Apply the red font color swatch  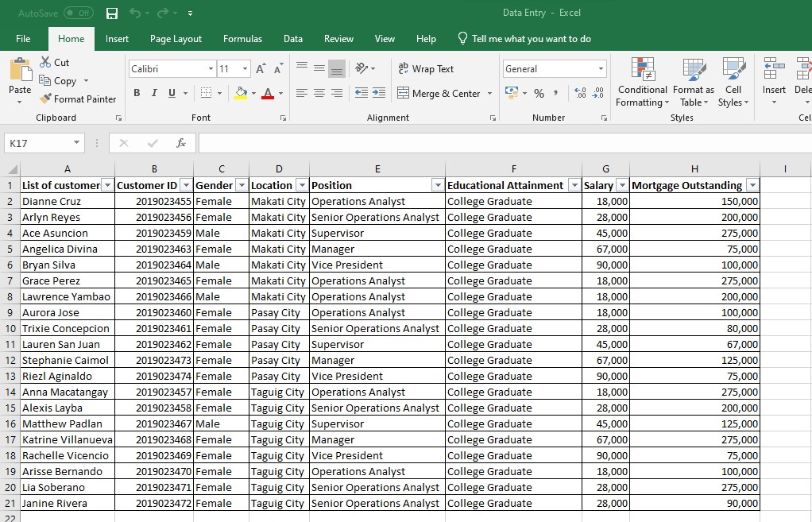[x=268, y=93]
